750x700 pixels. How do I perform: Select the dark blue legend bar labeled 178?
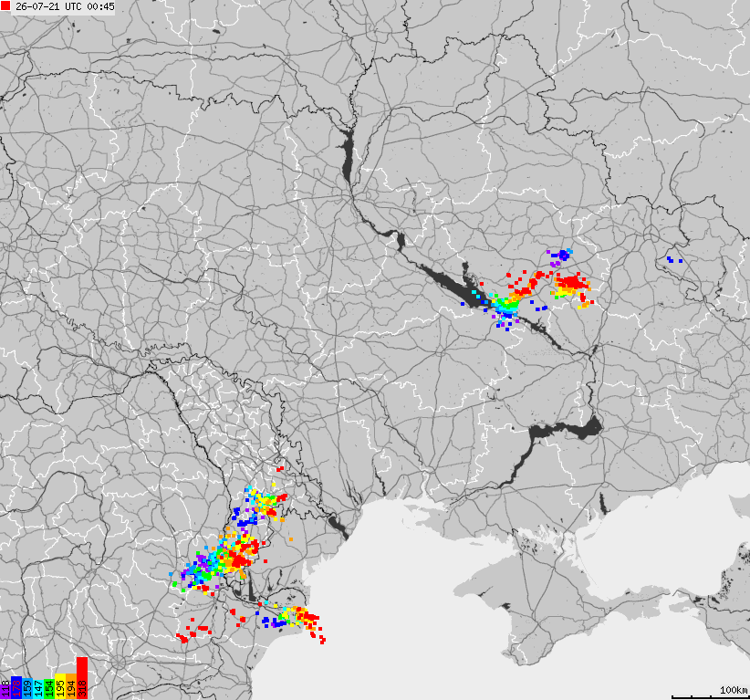[16, 687]
